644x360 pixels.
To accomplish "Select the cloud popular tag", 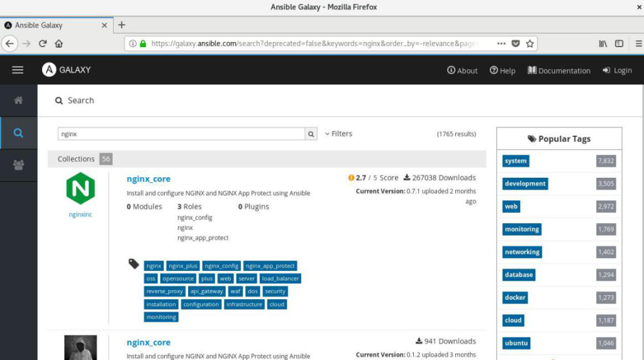I will (513, 320).
